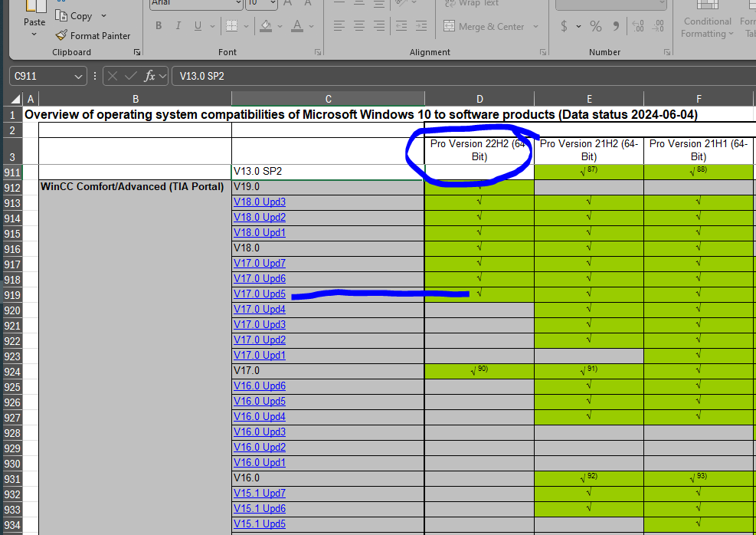Click formula bar containing V13.0 SP2
756x535 pixels.
click(463, 76)
